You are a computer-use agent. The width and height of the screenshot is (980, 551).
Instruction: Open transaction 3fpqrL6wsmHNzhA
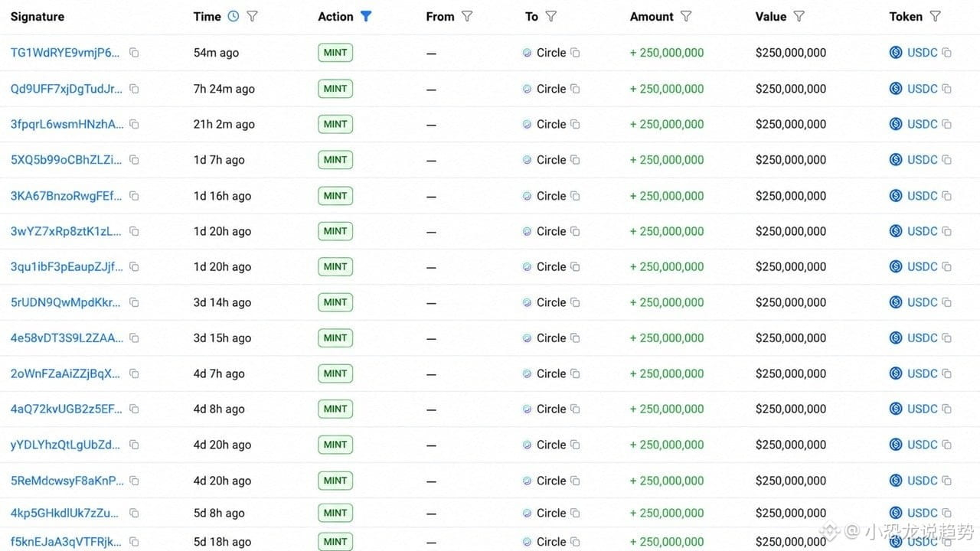[67, 124]
